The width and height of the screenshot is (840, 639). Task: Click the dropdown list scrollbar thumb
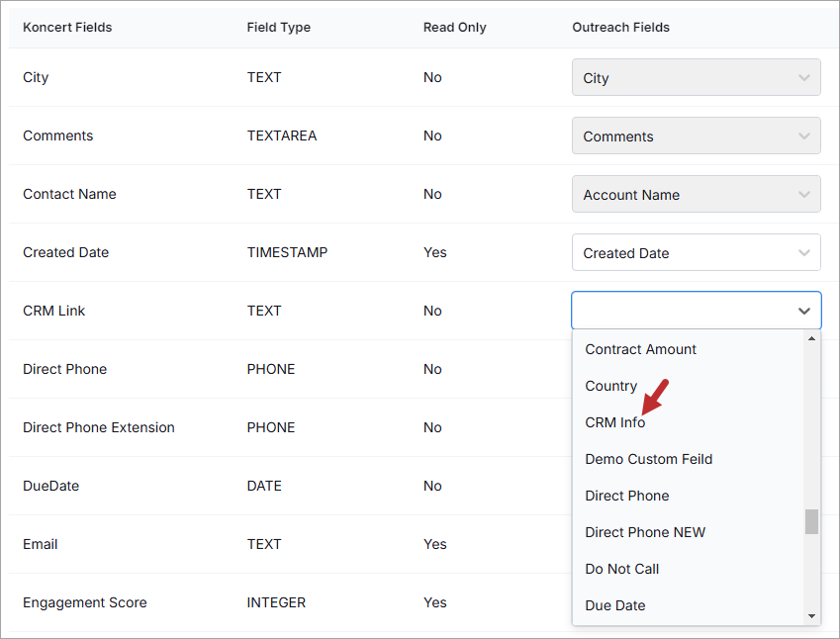click(x=811, y=521)
